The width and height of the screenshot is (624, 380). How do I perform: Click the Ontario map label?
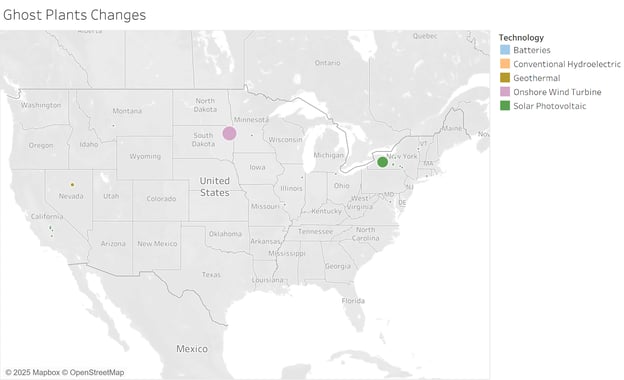(328, 63)
